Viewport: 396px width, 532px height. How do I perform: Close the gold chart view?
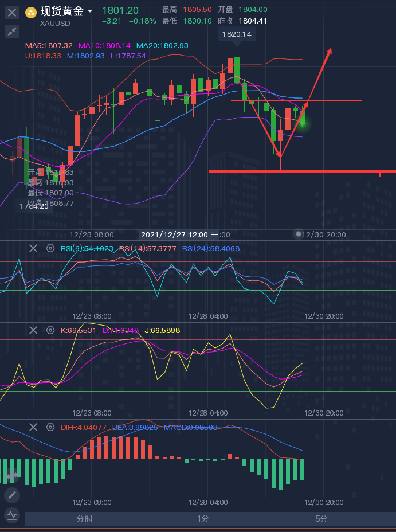point(12,12)
